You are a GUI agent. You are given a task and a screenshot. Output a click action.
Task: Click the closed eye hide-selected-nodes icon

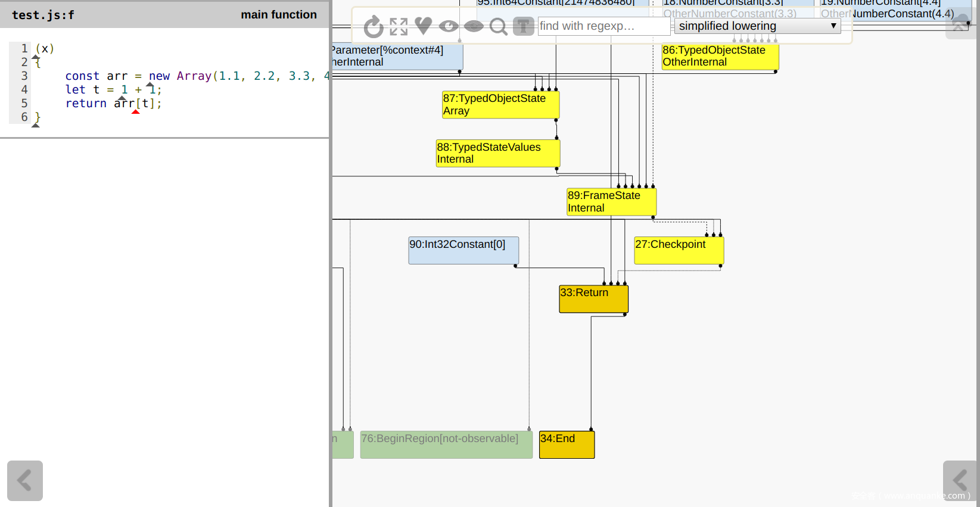click(x=474, y=26)
